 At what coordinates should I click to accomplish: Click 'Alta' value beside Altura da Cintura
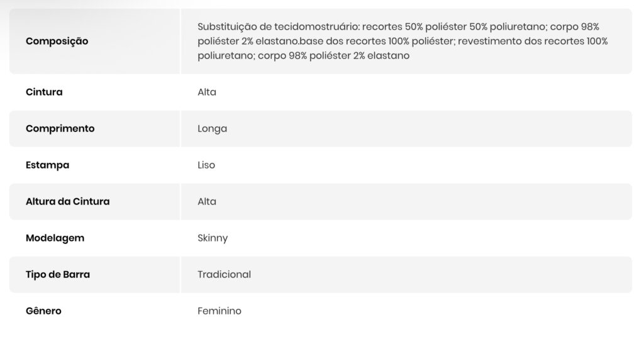[207, 201]
